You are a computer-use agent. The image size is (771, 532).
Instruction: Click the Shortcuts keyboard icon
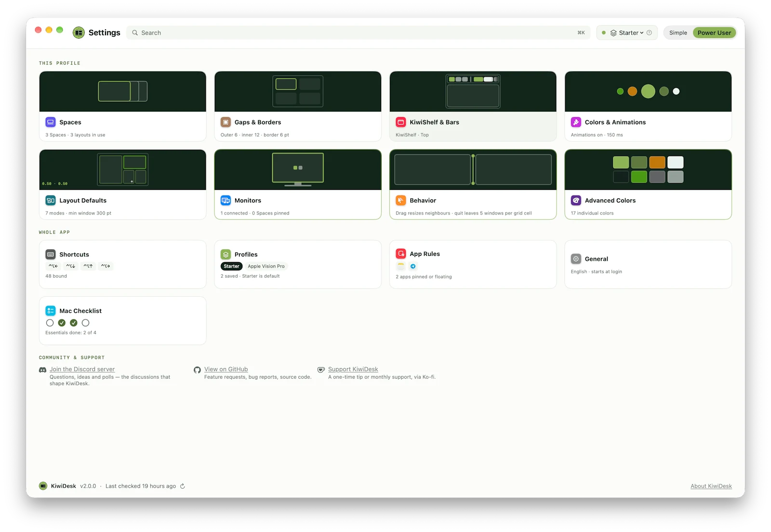click(51, 254)
